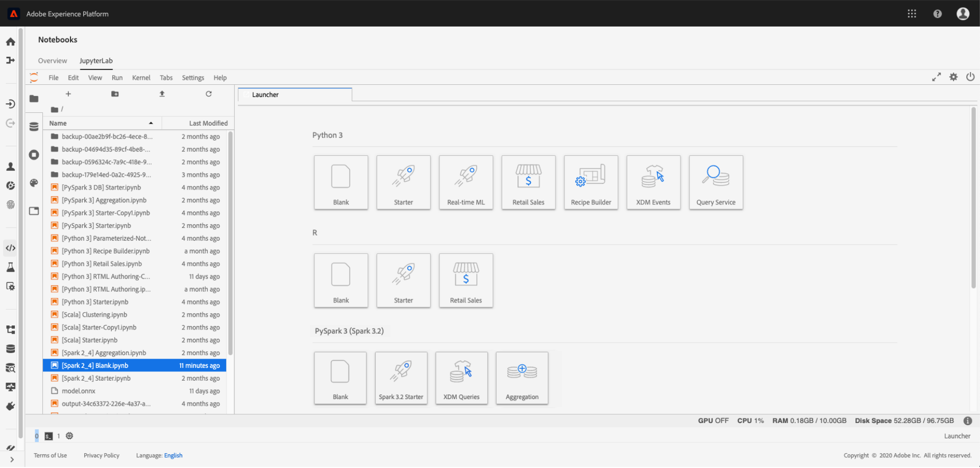Open the fingerprint Identities icon
Image resolution: width=980 pixels, height=468 pixels.
pos(10,205)
